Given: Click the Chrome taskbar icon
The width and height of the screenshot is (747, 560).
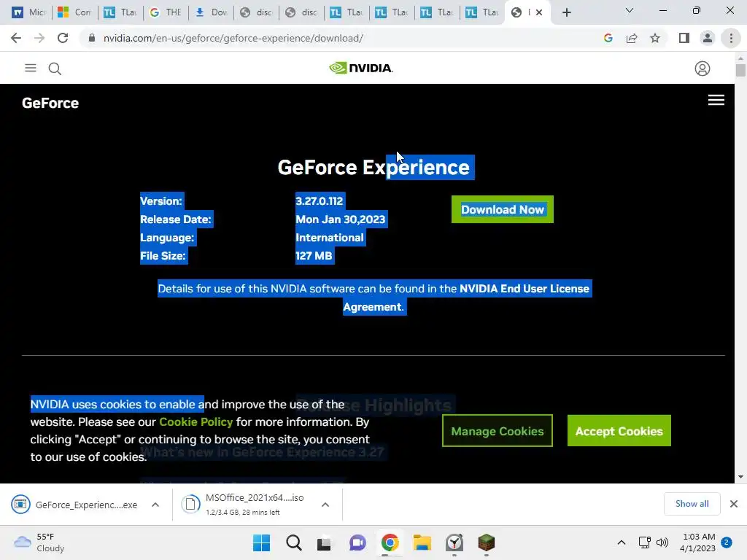Looking at the screenshot, I should point(390,542).
